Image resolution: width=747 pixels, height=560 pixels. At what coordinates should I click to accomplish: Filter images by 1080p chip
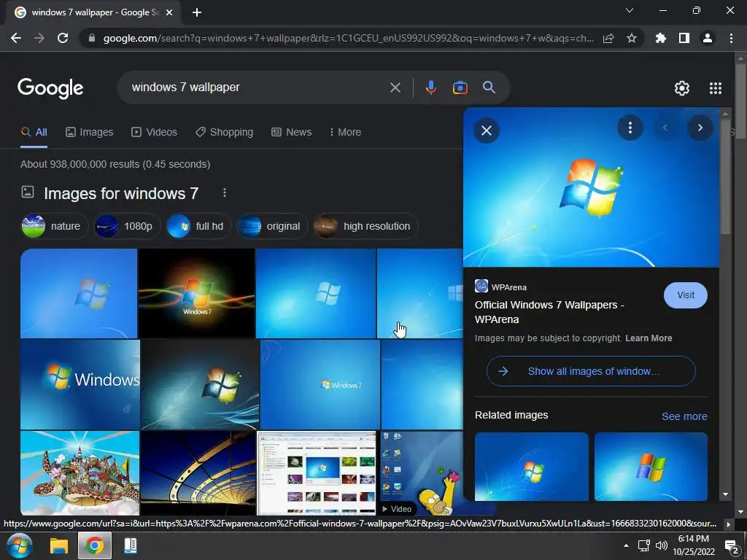126,226
